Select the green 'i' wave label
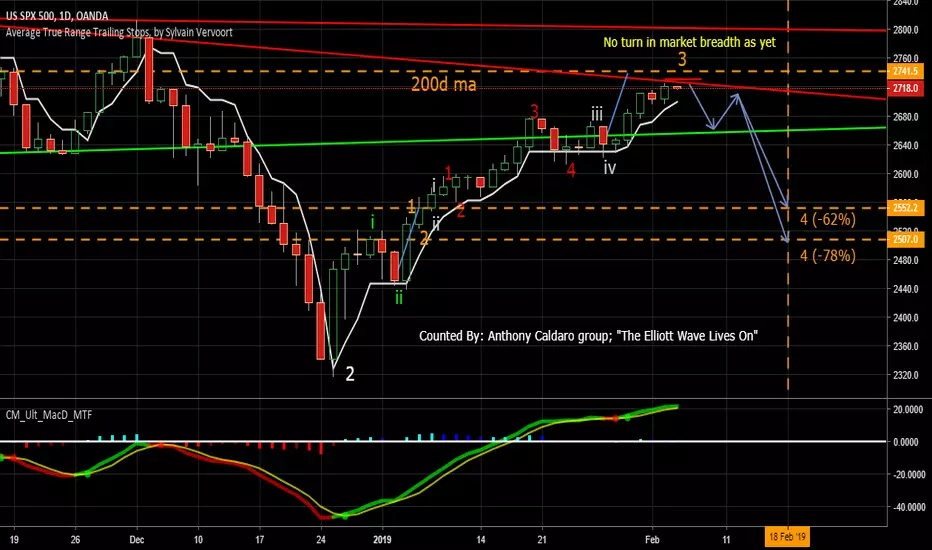The height and width of the screenshot is (550, 932). pyautogui.click(x=373, y=223)
